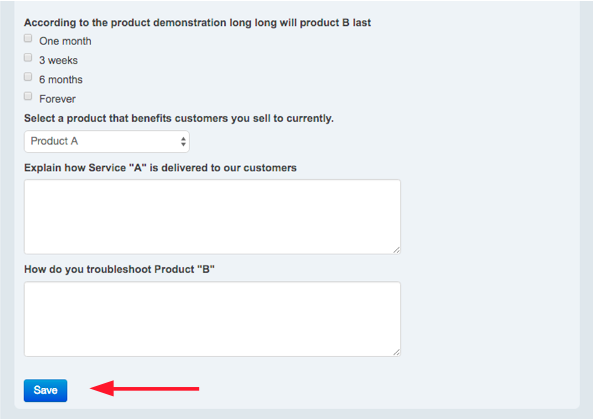
Task: Tick the 3 weeks checkbox
Action: (28, 57)
